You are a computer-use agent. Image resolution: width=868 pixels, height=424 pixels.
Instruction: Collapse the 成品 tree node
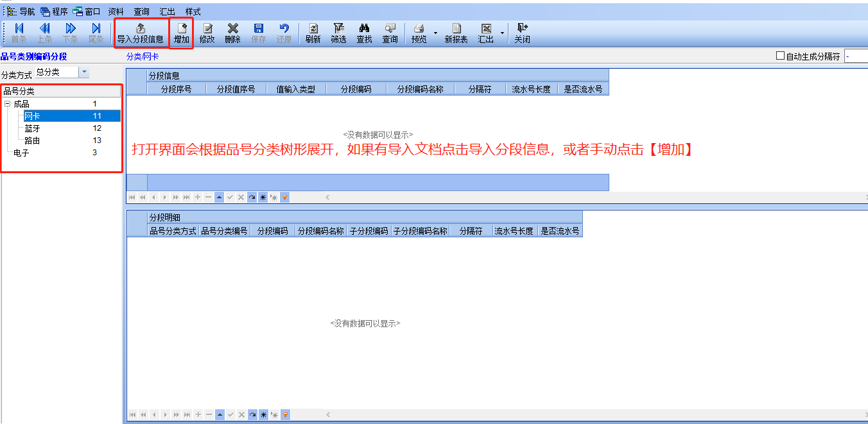click(x=7, y=104)
